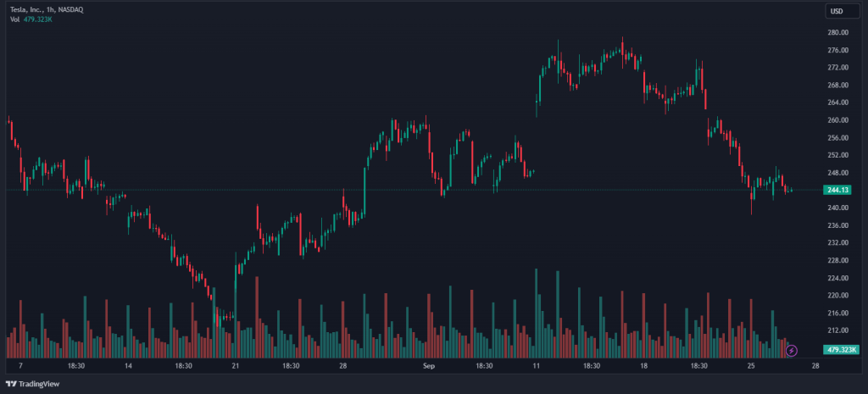Select the 212.00 price scale label
Screen dimensions: 868x394
click(x=837, y=330)
